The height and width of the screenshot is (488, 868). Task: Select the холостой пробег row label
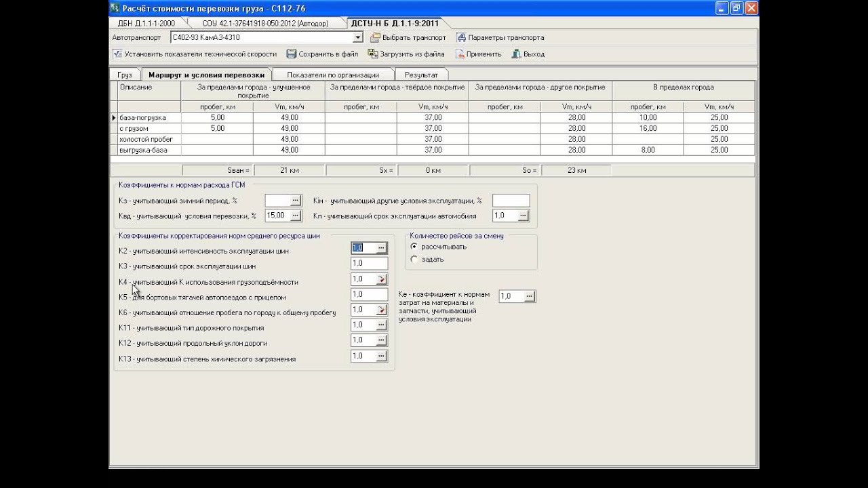(149, 139)
